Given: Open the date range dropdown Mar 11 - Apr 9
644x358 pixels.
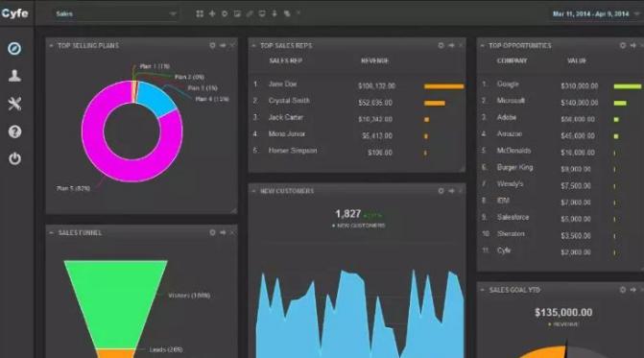Looking at the screenshot, I should pos(595,13).
